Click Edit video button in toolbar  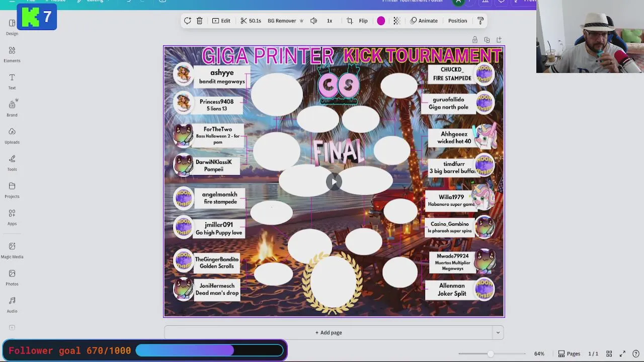pyautogui.click(x=221, y=21)
